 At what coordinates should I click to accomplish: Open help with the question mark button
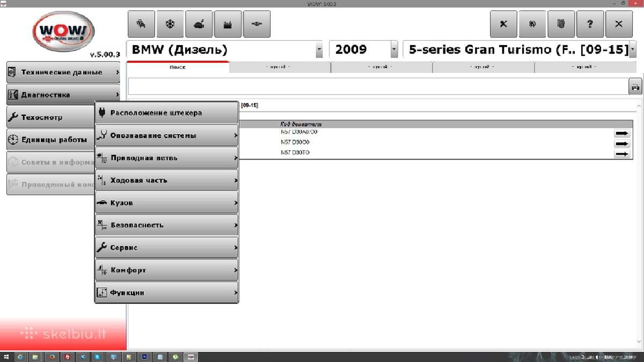coord(590,24)
